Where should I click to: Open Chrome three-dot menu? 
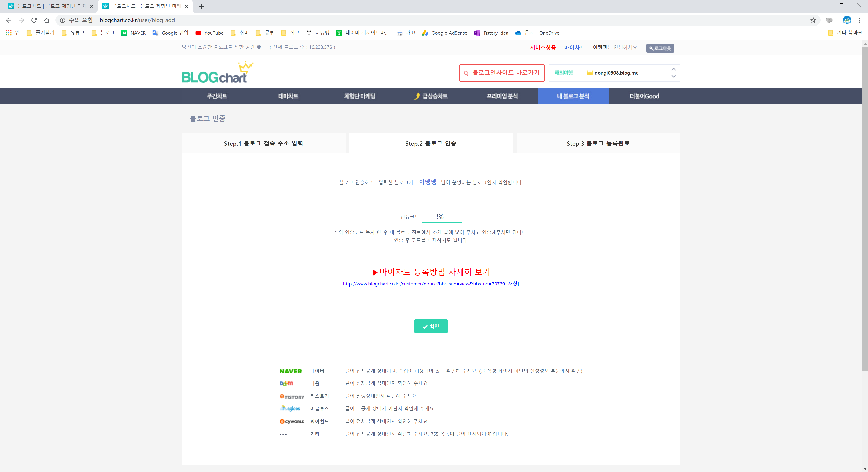pos(859,20)
